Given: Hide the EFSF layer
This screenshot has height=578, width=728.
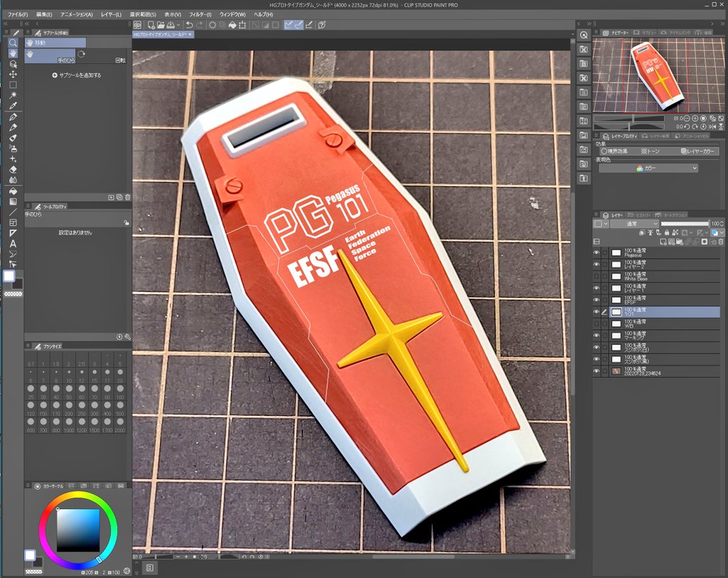Looking at the screenshot, I should [x=596, y=300].
